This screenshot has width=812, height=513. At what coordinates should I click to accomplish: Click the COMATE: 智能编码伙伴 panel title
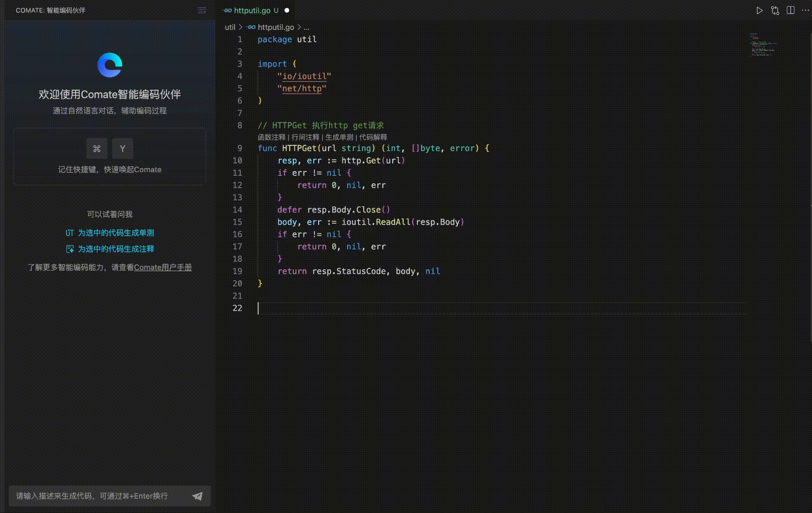point(51,10)
